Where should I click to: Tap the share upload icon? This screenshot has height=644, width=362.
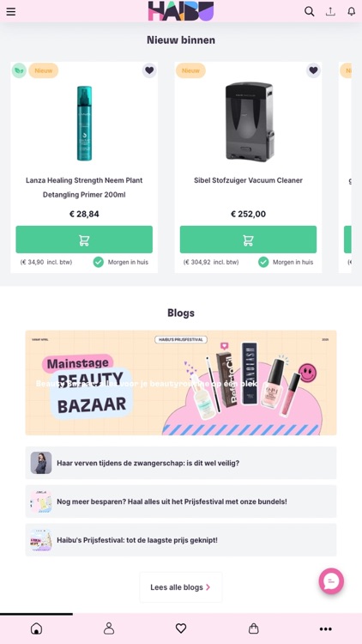(330, 11)
